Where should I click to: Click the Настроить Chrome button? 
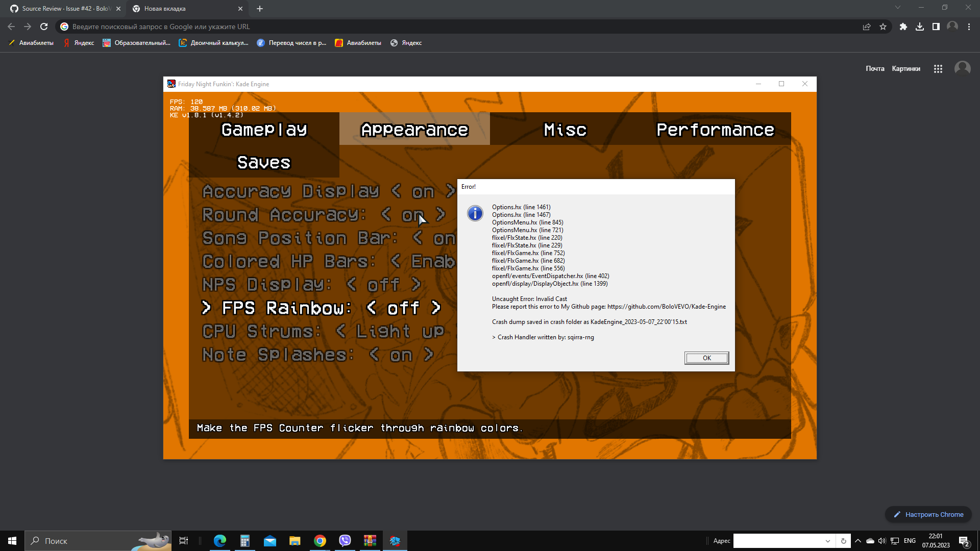(928, 514)
